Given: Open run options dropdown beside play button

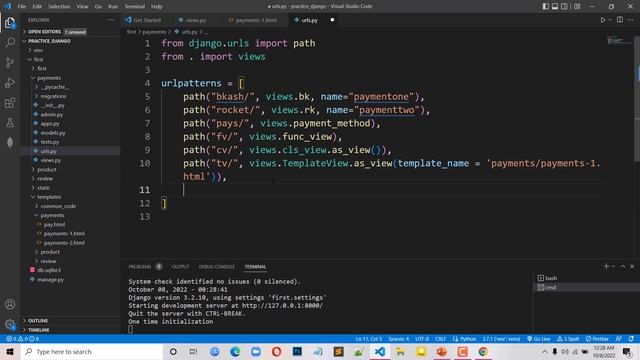Looking at the screenshot, I should (610, 20).
